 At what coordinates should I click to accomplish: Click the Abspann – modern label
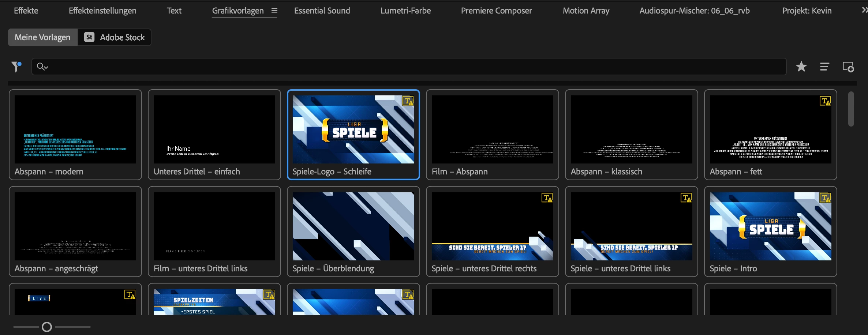[x=49, y=172]
